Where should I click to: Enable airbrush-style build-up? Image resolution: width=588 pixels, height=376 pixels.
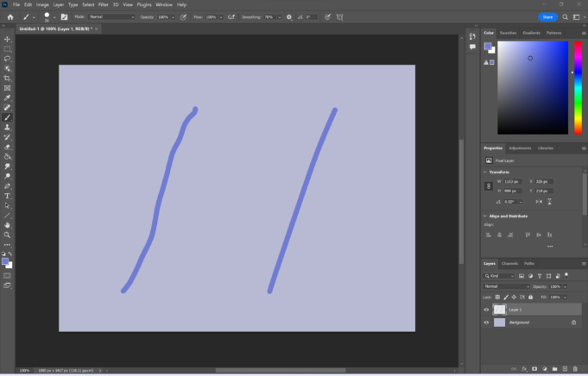pos(231,17)
